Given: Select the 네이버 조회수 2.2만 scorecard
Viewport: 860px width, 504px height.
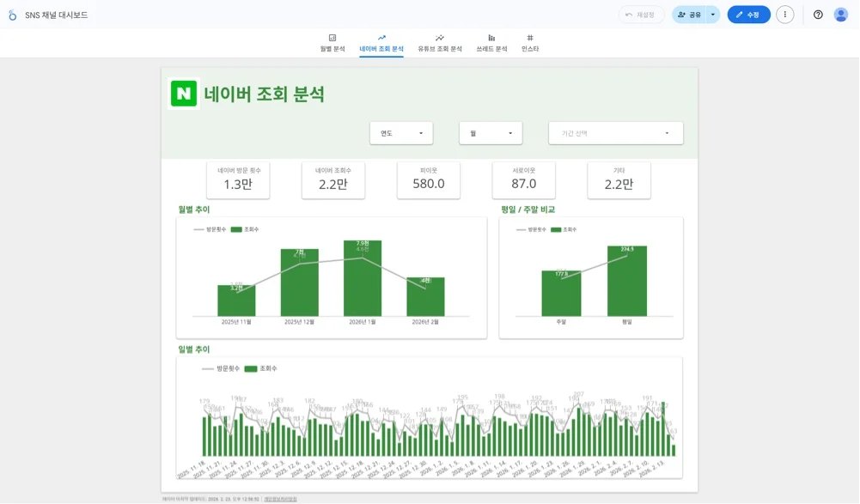Looking at the screenshot, I should 333,180.
